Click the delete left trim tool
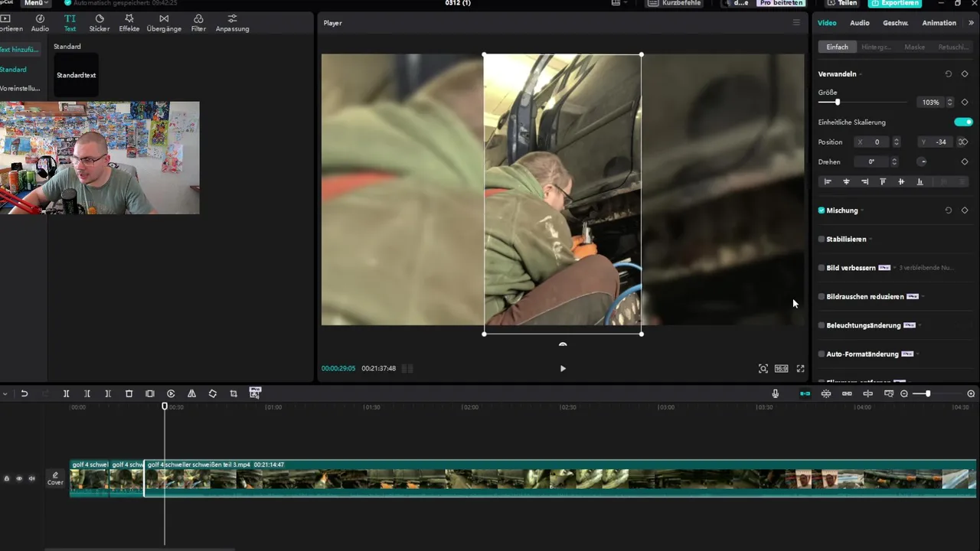The height and width of the screenshot is (551, 980). [x=87, y=393]
